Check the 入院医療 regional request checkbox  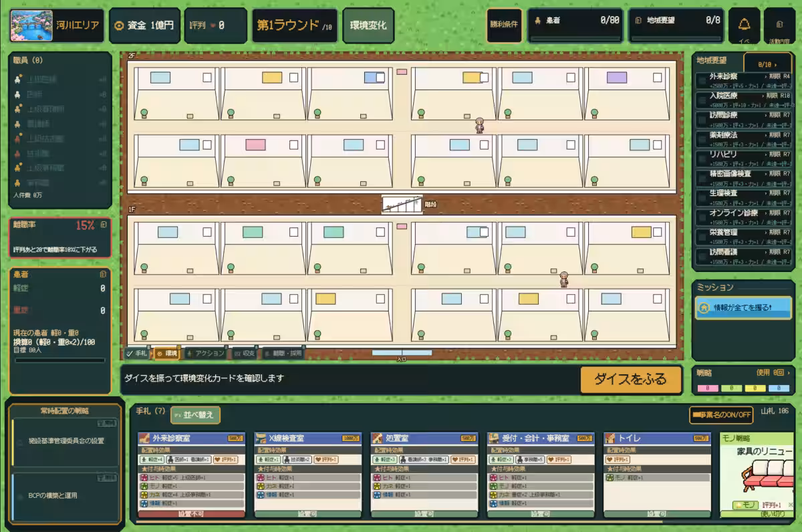[702, 100]
